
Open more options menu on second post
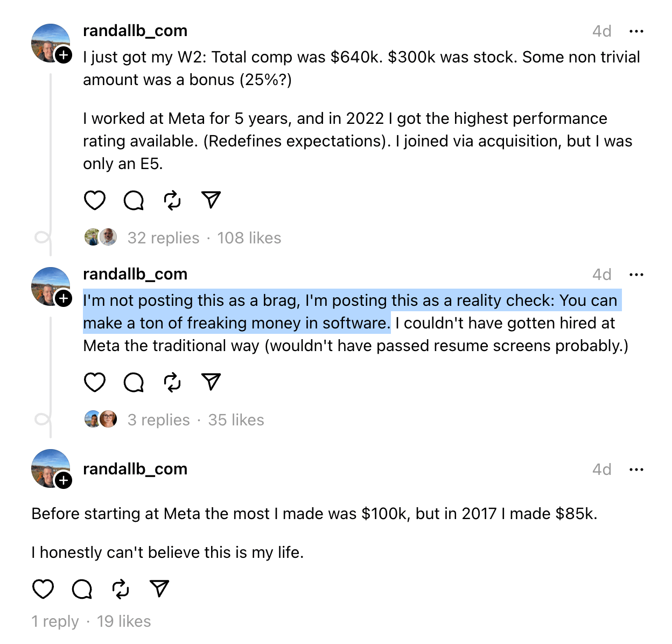click(x=636, y=275)
